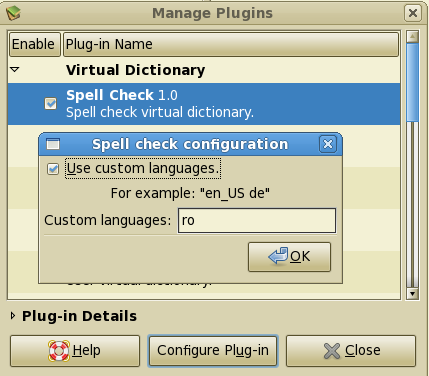Image resolution: width=429 pixels, height=376 pixels.
Task: Click the scrollbar up arrow
Action: pyautogui.click(x=412, y=36)
